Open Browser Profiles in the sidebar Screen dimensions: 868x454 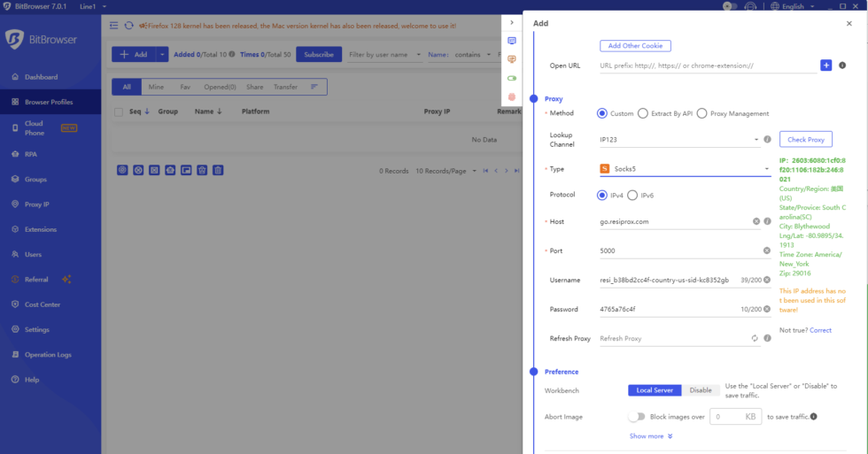pos(50,102)
